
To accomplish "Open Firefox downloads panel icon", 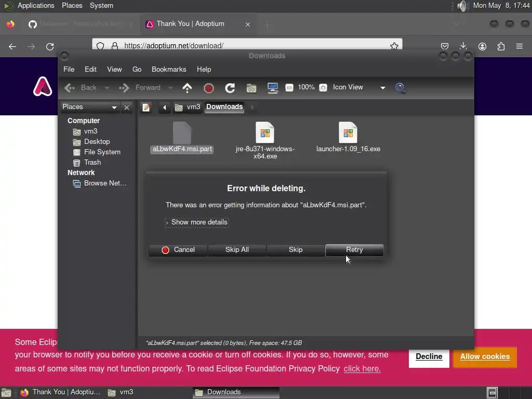I will [x=463, y=46].
